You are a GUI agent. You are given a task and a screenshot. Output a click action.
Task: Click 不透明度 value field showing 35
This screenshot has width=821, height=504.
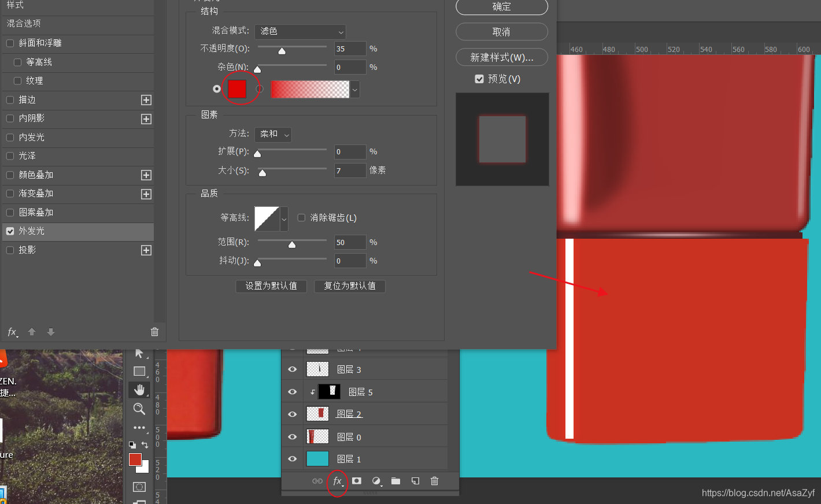[x=350, y=49]
